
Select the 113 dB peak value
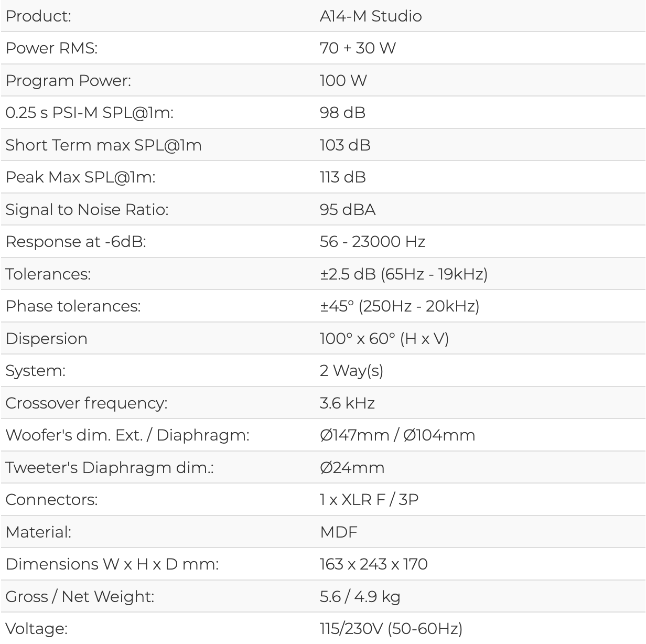tap(342, 177)
